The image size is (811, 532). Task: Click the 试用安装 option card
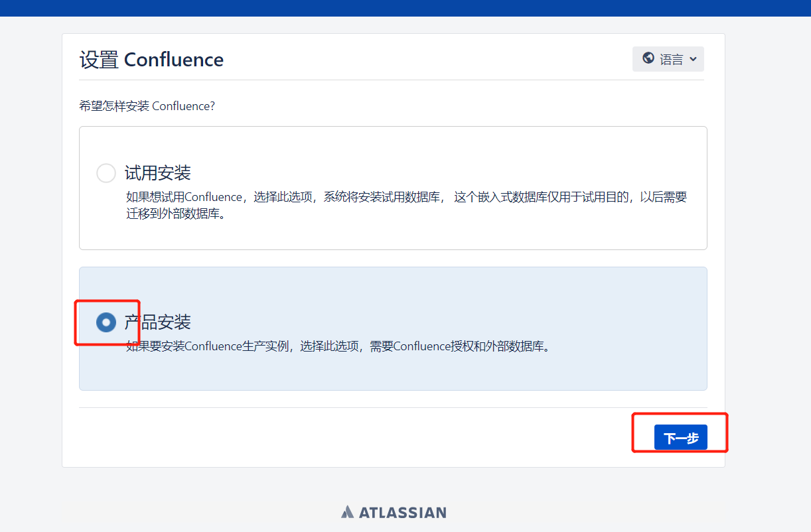(x=393, y=188)
